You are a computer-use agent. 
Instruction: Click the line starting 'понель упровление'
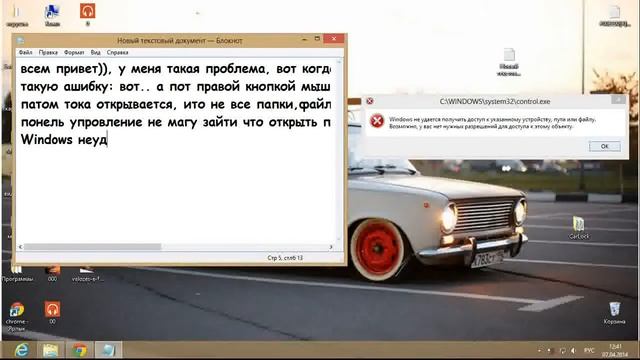point(176,122)
